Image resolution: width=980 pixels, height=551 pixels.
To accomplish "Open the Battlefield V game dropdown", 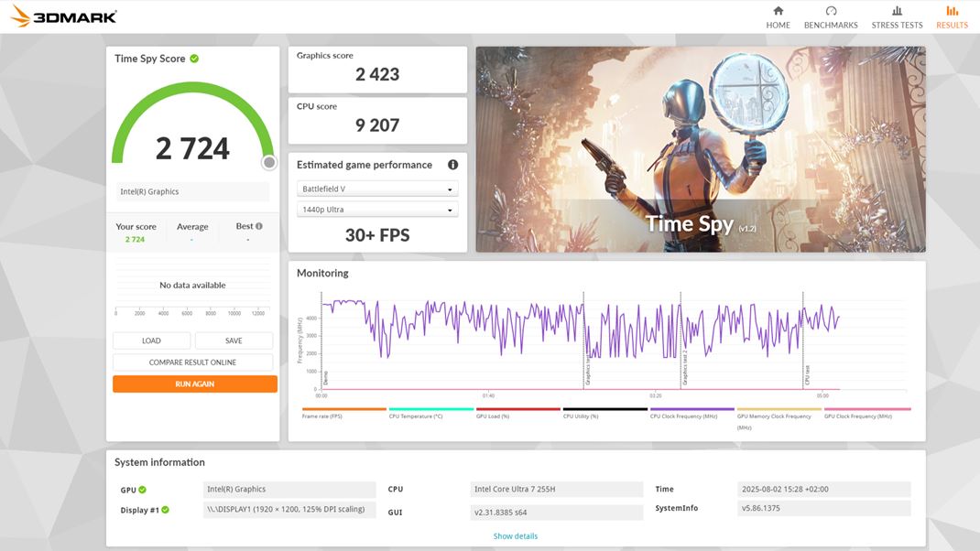I will (x=376, y=189).
